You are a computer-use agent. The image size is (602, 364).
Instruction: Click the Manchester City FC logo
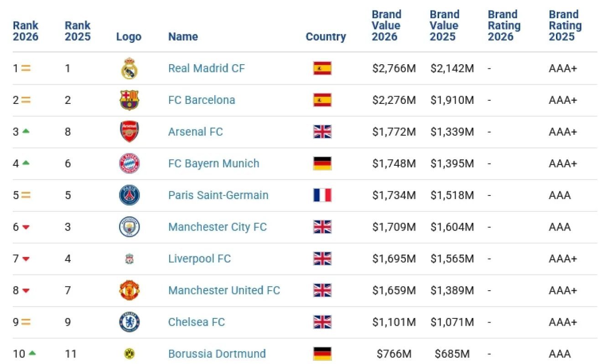click(129, 227)
